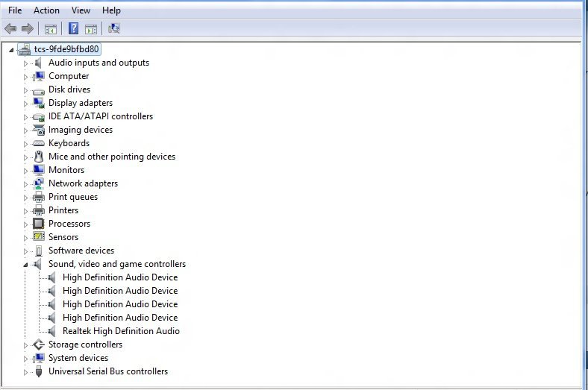This screenshot has height=390, width=588.
Task: Open the Help menu
Action: coord(111,10)
